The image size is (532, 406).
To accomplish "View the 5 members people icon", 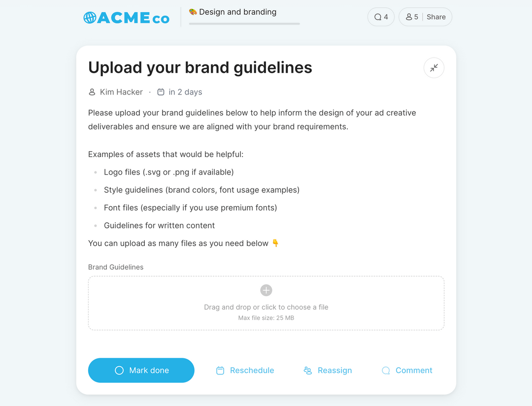I will coord(409,17).
